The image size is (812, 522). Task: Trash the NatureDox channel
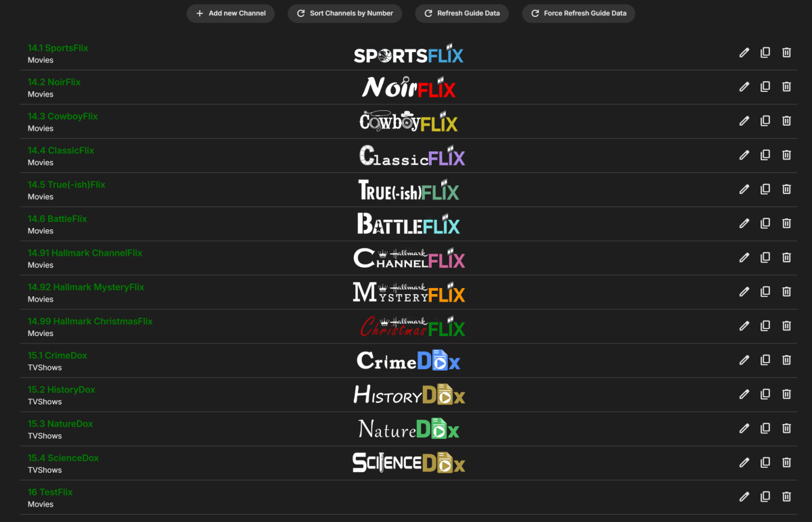tap(786, 428)
